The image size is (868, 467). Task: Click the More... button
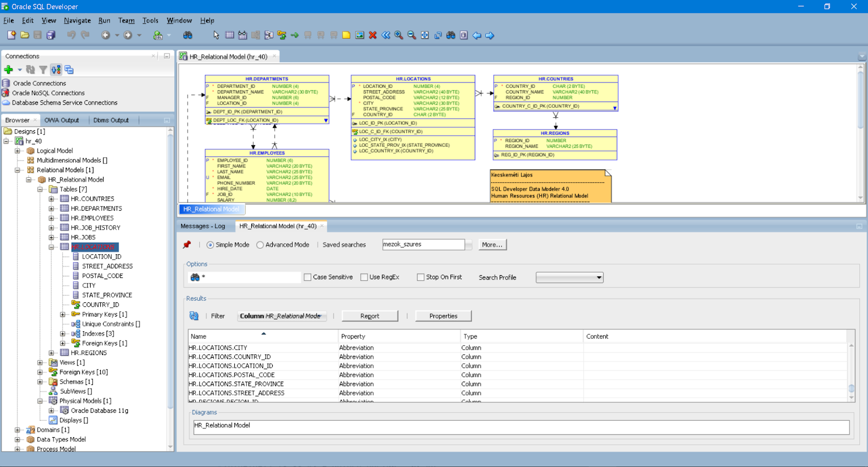coord(492,245)
